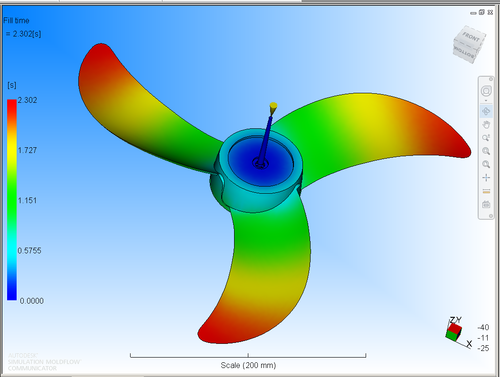500x377 pixels.
Task: Click the XYZ axis triad cube
Action: (x=454, y=332)
